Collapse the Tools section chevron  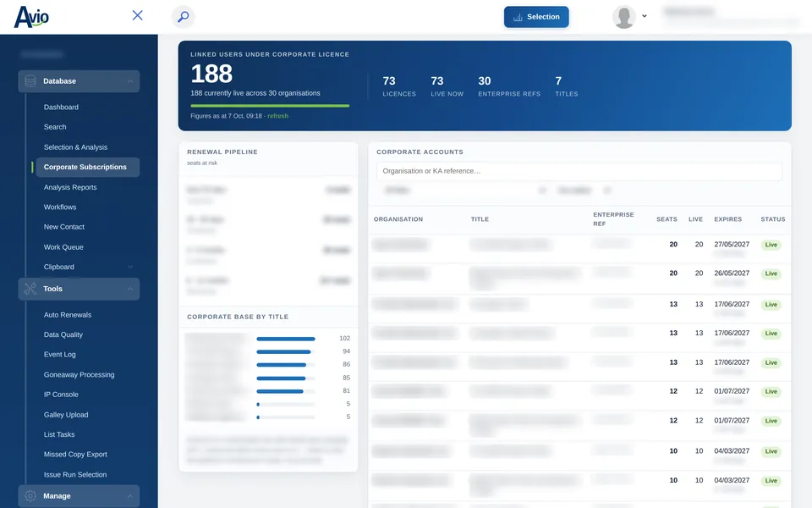(130, 290)
